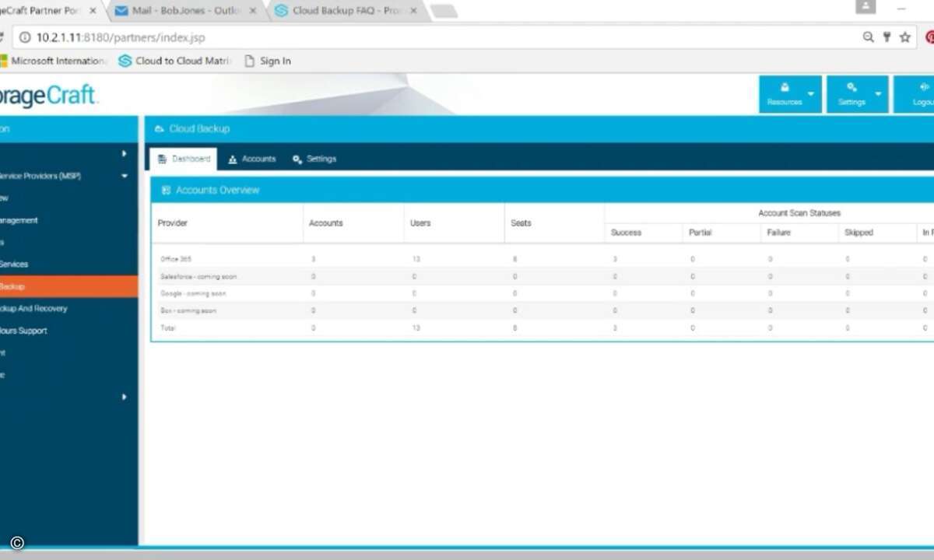The width and height of the screenshot is (934, 560).
Task: Click the Accounts column header
Action: [325, 223]
